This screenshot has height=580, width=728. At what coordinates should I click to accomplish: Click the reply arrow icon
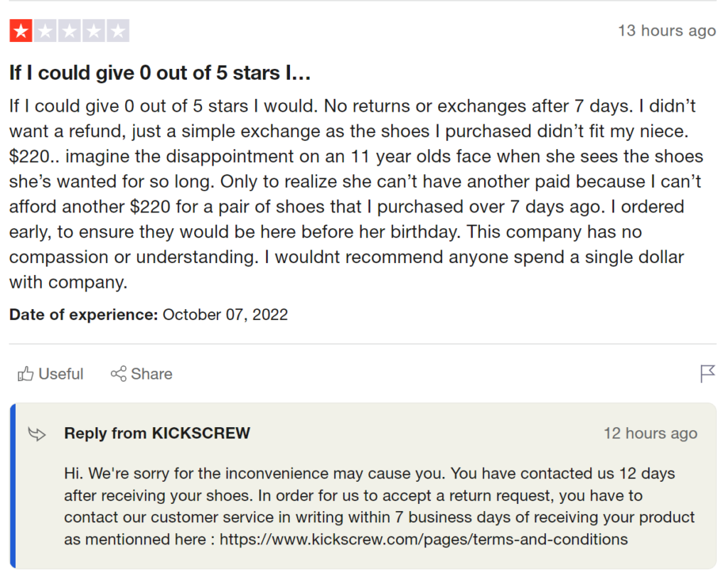[37, 434]
